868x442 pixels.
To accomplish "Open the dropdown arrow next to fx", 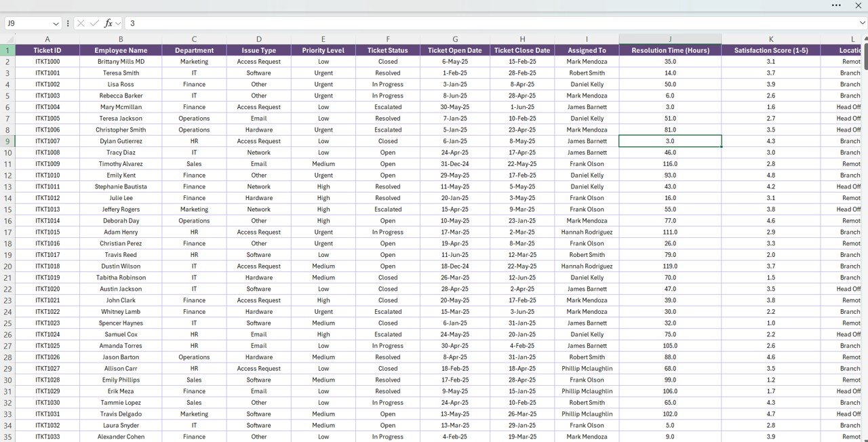I will (118, 23).
